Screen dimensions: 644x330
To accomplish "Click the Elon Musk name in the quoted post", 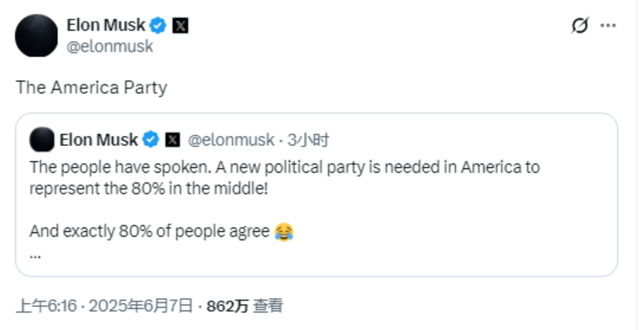I will pyautogui.click(x=99, y=140).
